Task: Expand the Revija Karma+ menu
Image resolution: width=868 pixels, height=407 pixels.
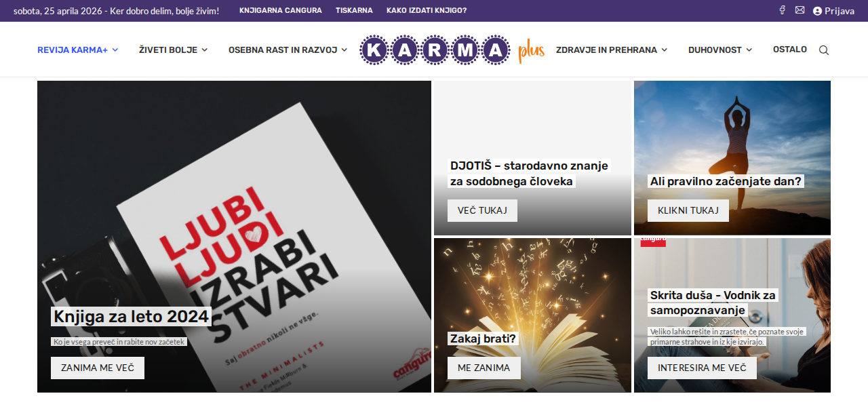Action: (78, 50)
